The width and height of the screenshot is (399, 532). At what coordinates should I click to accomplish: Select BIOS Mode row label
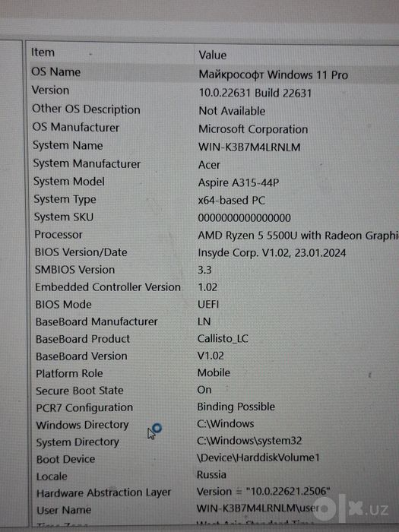click(63, 304)
